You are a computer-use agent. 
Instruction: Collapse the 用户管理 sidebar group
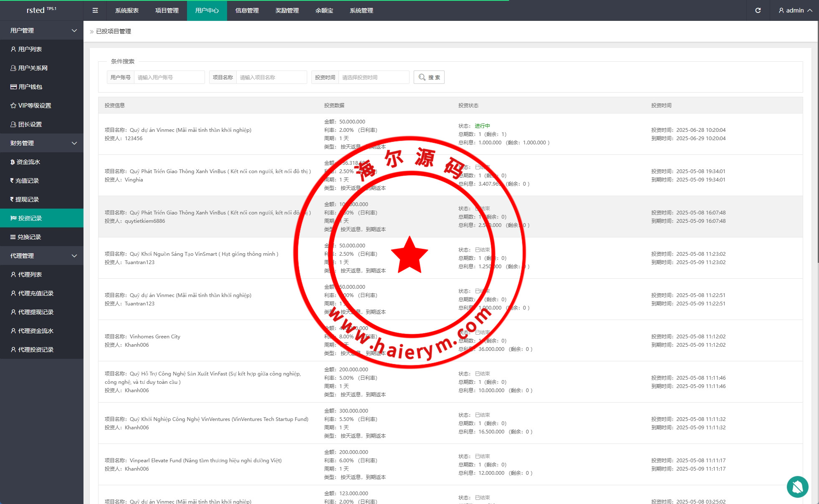point(42,30)
